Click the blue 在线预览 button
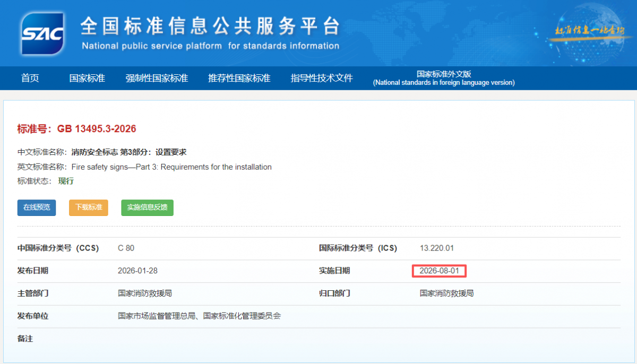Viewport: 637px width, 364px height. coord(37,207)
